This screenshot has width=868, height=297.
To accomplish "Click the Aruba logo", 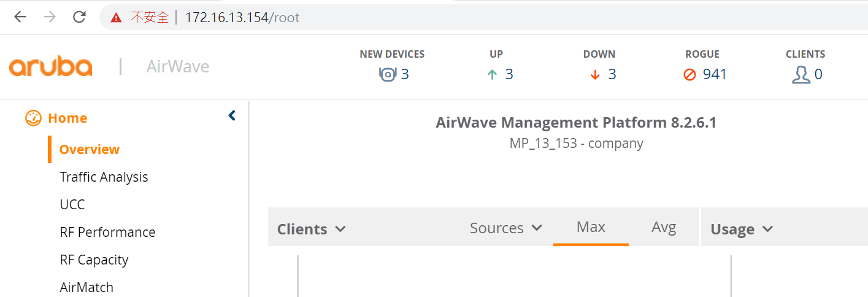I will tap(51, 66).
